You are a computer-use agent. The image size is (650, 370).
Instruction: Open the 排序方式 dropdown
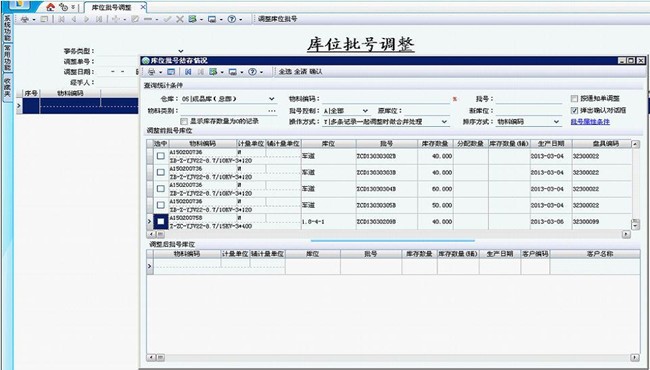[556, 122]
